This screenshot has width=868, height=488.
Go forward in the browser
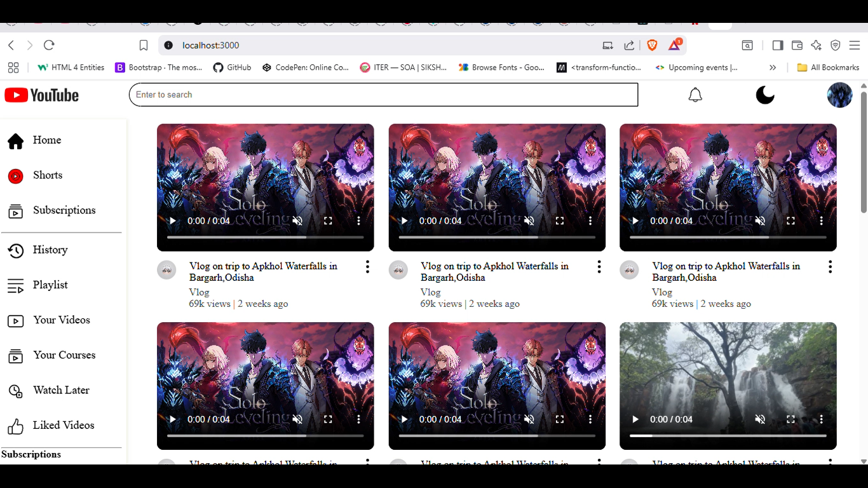click(29, 45)
